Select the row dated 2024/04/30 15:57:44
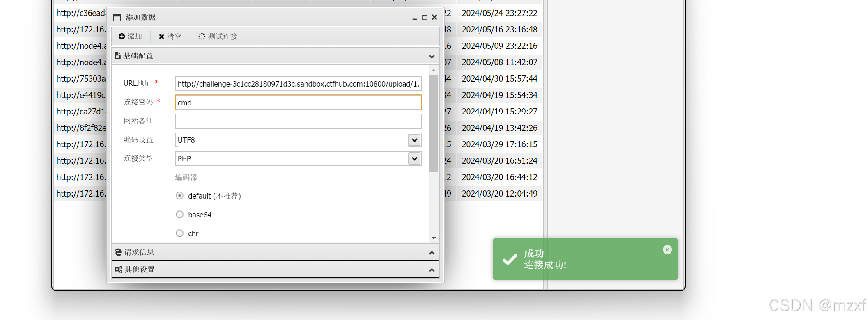The width and height of the screenshot is (868, 320). 499,79
